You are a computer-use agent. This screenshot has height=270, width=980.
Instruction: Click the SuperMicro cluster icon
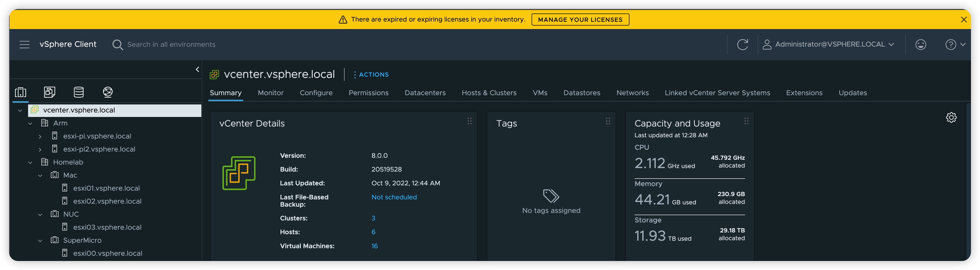(x=55, y=240)
